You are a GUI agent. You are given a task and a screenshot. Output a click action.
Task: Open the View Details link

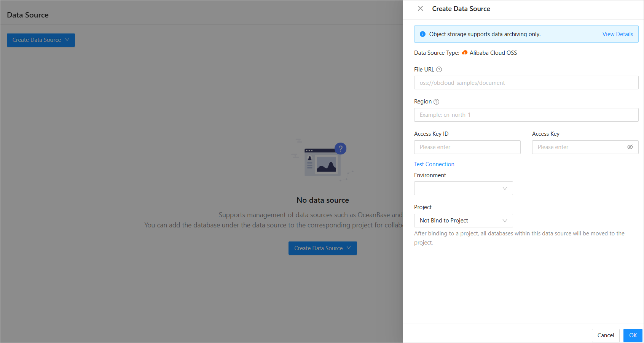coord(617,34)
